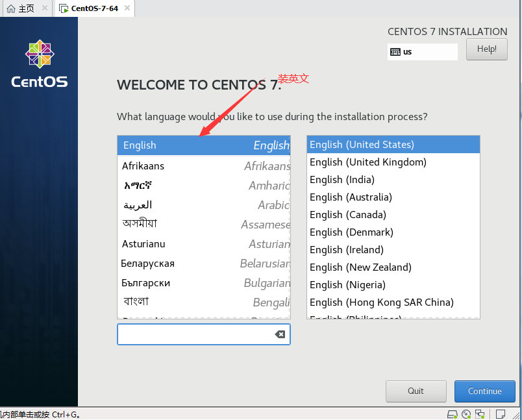Click the keyboard layout icon next to us
522x420 pixels.
[x=395, y=52]
